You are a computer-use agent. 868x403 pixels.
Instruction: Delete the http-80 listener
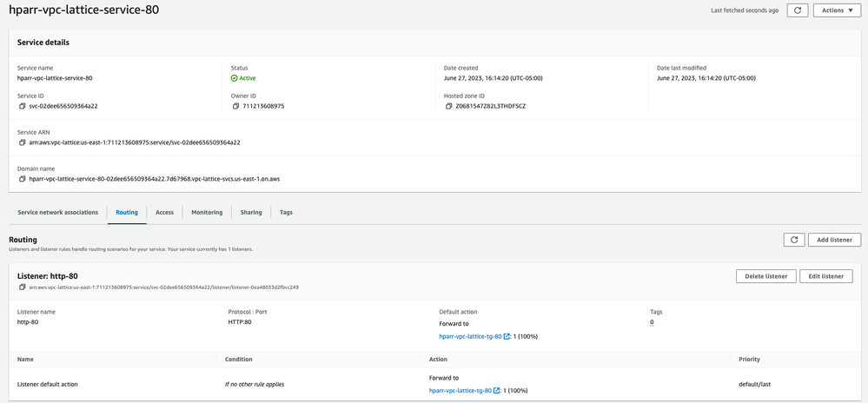coord(765,276)
